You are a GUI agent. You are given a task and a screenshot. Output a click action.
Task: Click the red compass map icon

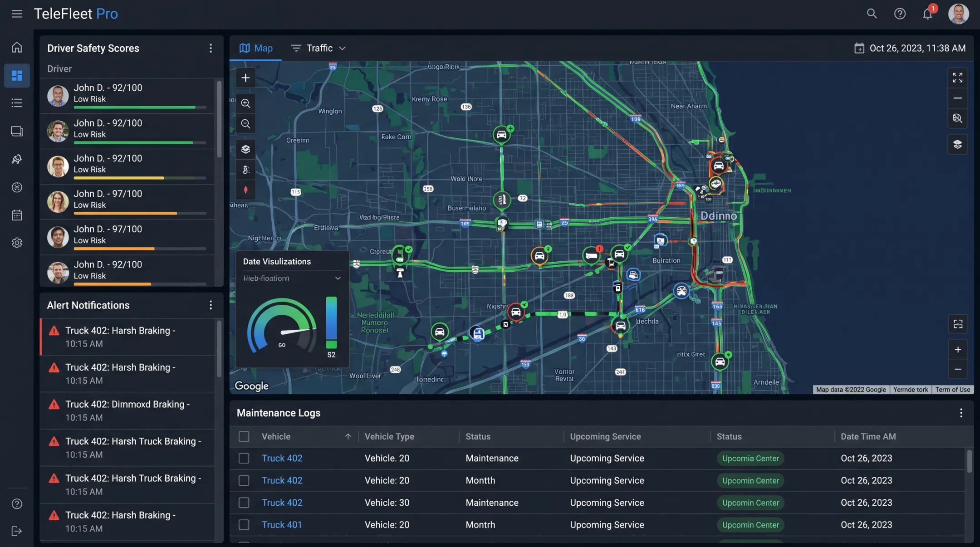[x=245, y=190]
